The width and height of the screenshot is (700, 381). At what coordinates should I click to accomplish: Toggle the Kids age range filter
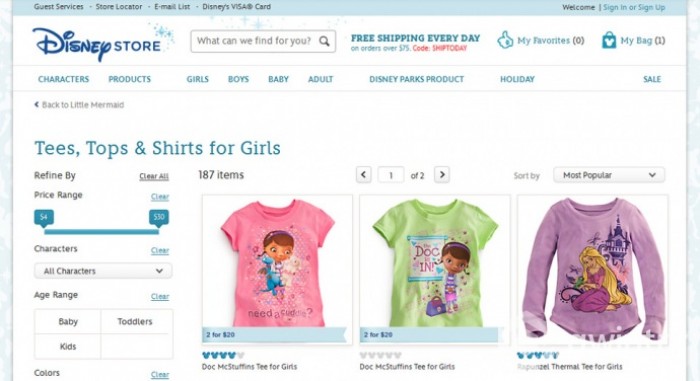68,347
